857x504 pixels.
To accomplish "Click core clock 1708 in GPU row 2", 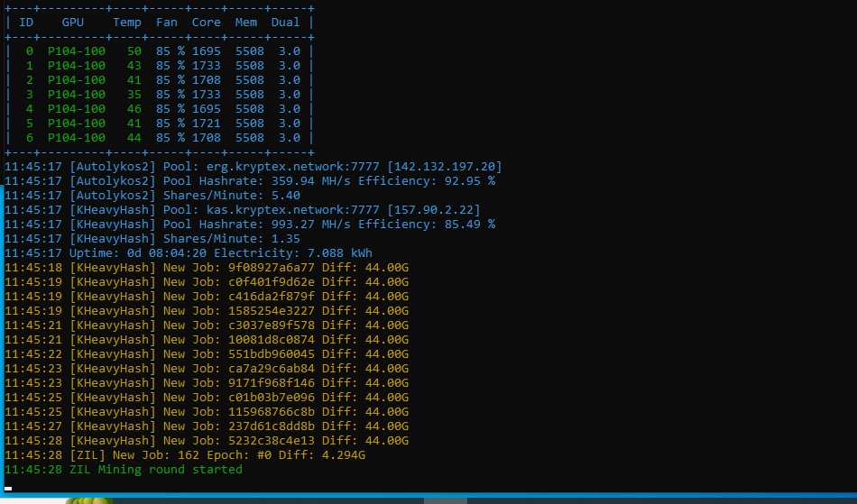I will click(206, 79).
